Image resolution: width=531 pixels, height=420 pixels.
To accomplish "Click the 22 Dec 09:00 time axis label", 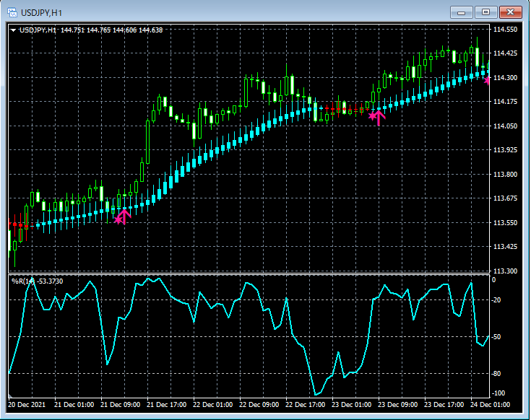I will [x=259, y=405].
